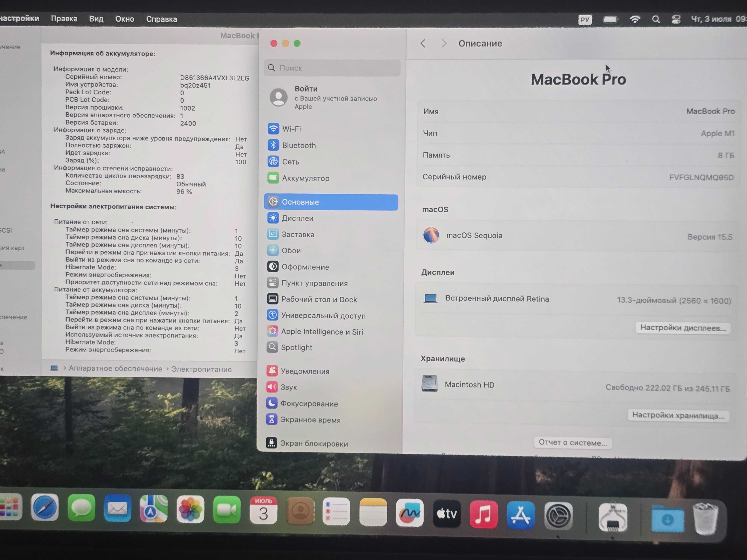
Task: Open Apple TV app in Dock
Action: click(447, 513)
